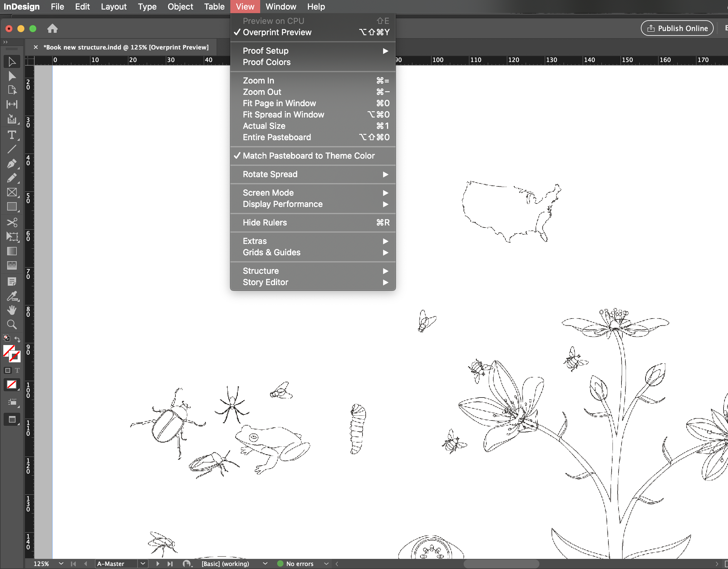Open the Window menu
Viewport: 728px width, 569px height.
pos(280,7)
